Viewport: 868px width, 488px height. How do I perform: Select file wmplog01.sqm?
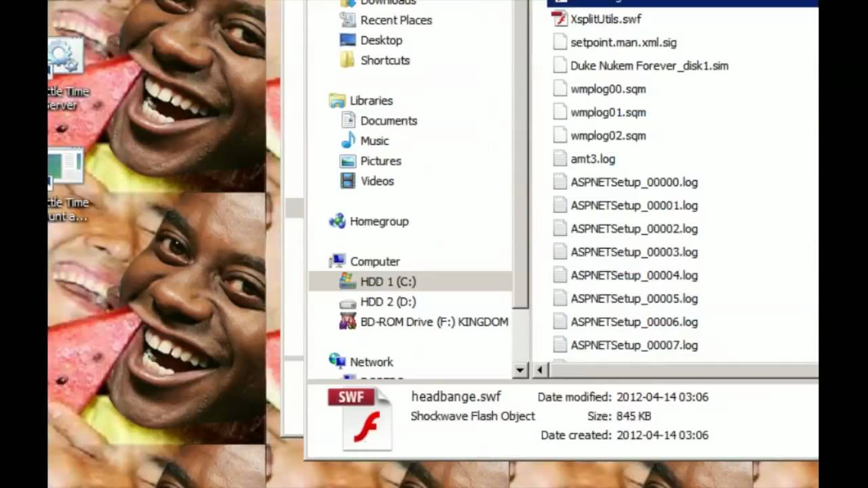coord(608,112)
